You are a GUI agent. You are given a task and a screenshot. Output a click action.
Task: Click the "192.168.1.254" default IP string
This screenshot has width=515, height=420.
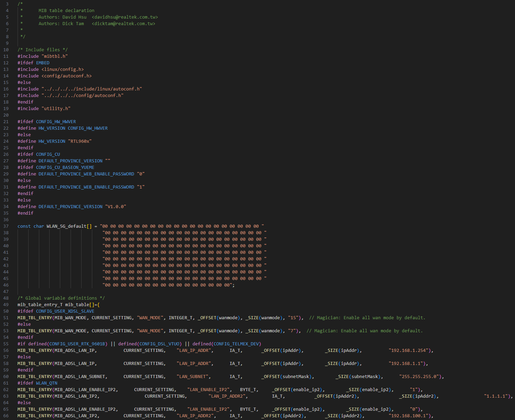coord(410,350)
